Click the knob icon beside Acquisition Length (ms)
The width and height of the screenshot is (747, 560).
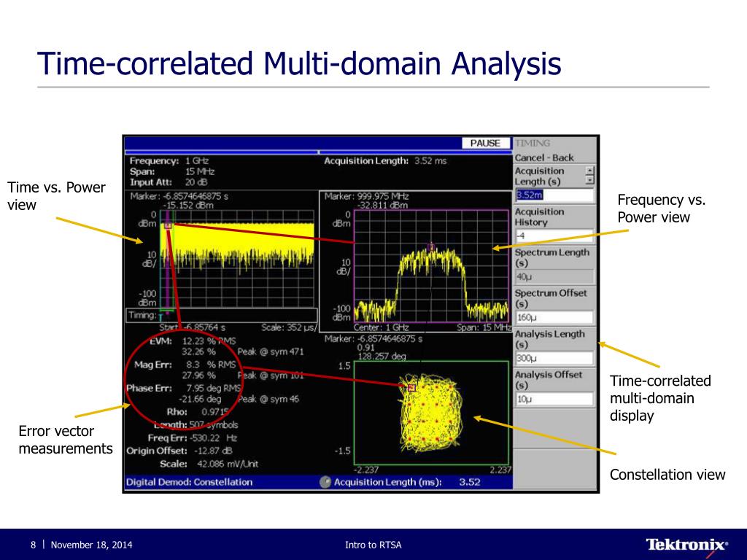[x=325, y=483]
